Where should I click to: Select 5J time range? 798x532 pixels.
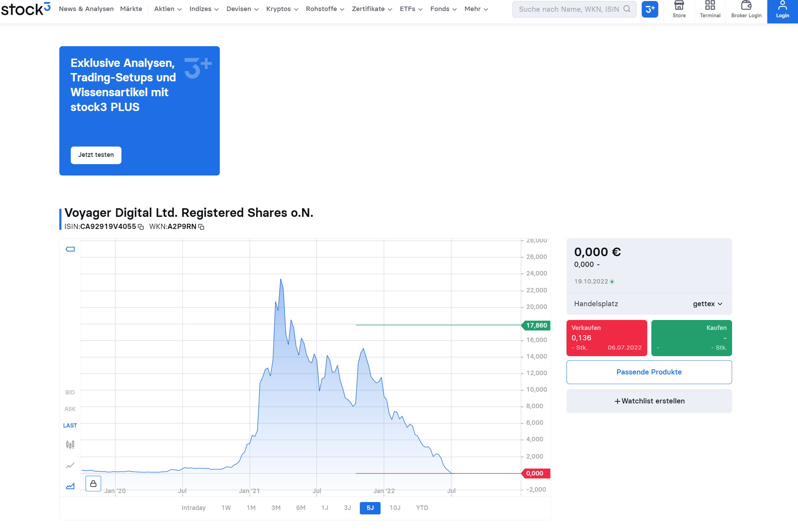[x=370, y=508]
